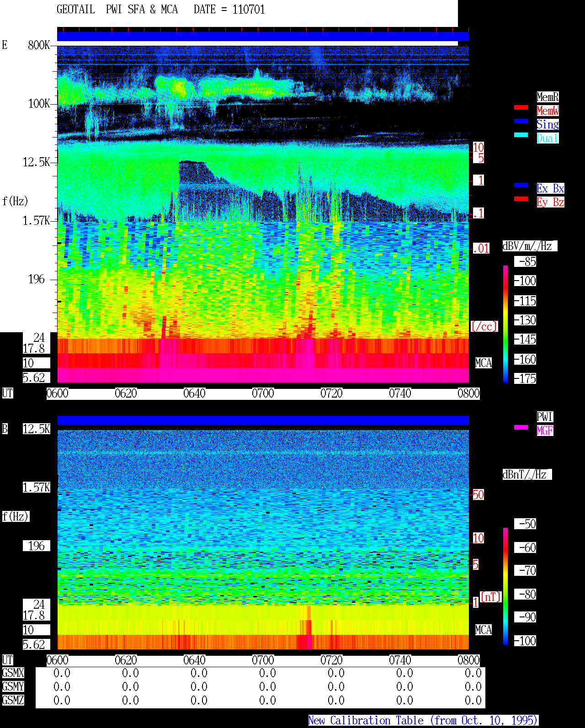Click the magenta MGF legend swatch
585x728 pixels.
[521, 427]
